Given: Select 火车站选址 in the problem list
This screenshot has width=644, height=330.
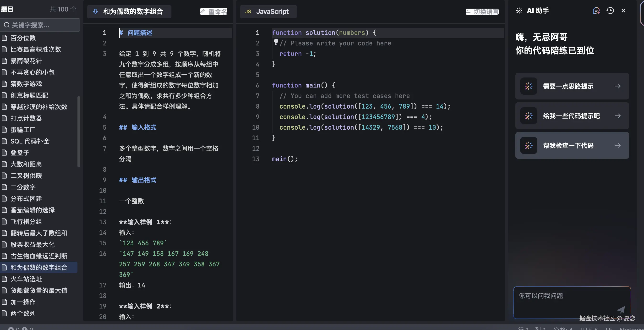Looking at the screenshot, I should click(x=26, y=279).
